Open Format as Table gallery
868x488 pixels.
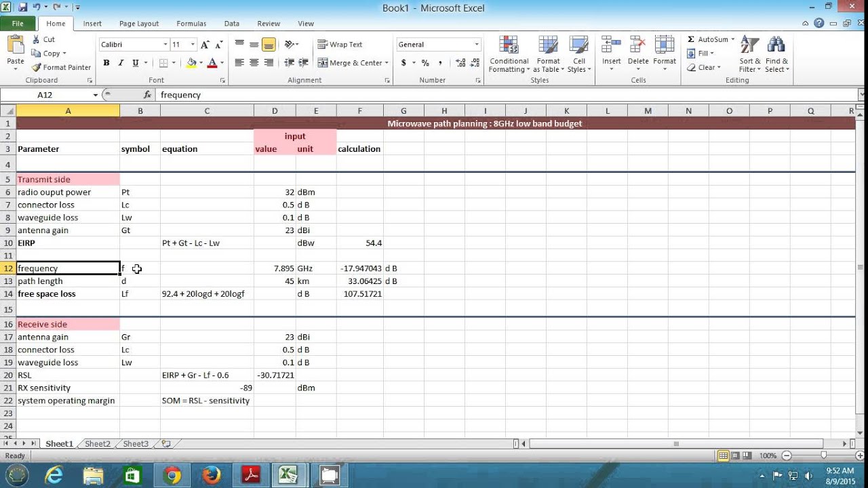tap(548, 54)
